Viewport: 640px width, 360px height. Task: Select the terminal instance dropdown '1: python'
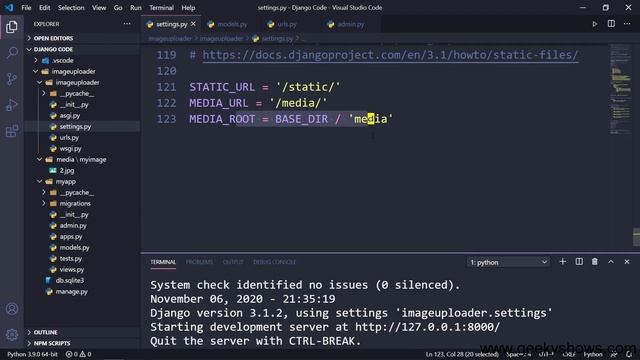[x=508, y=262]
